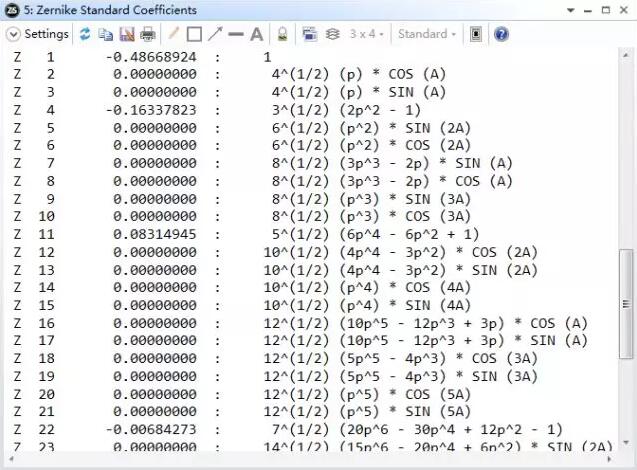Click the Z 2 term 4^(1/2) (p) * COS (A)
637x470 pixels.
point(359,75)
